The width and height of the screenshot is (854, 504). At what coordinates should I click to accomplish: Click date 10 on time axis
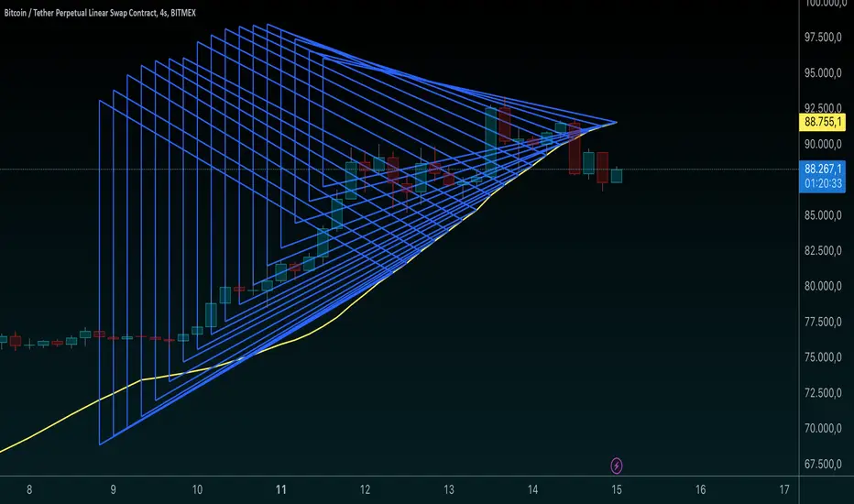pyautogui.click(x=197, y=490)
